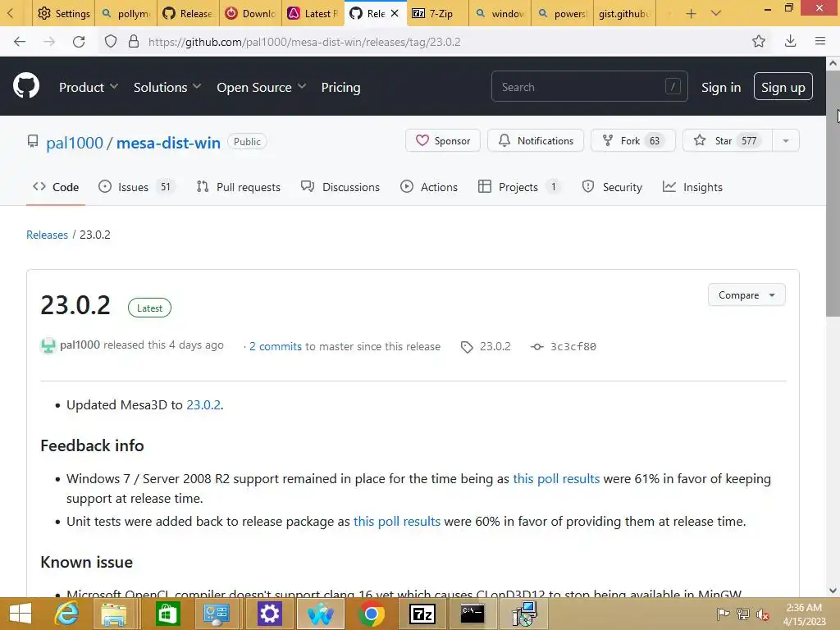Open the pal1000 user profile link
The height and width of the screenshot is (630, 840).
click(75, 143)
